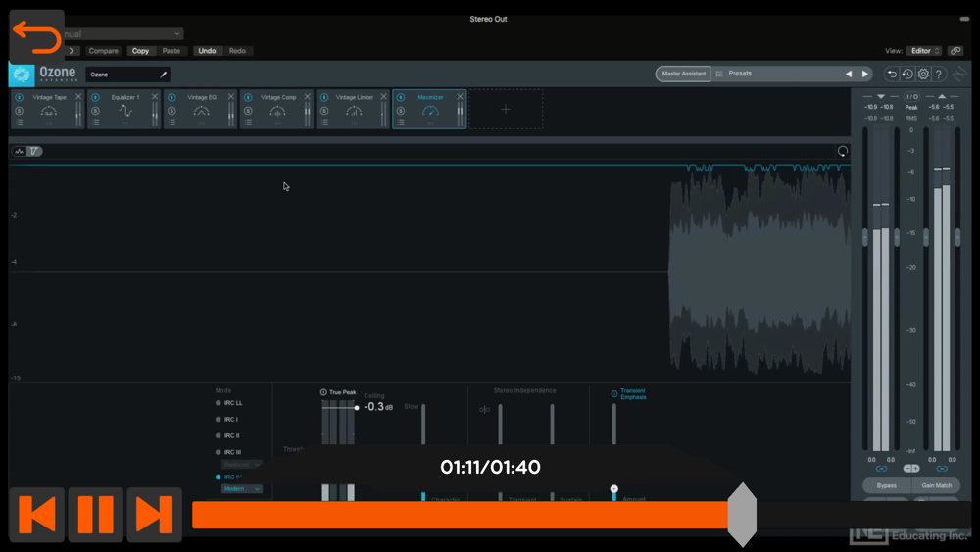
Task: Click the Compare button in plugin header
Action: [103, 51]
